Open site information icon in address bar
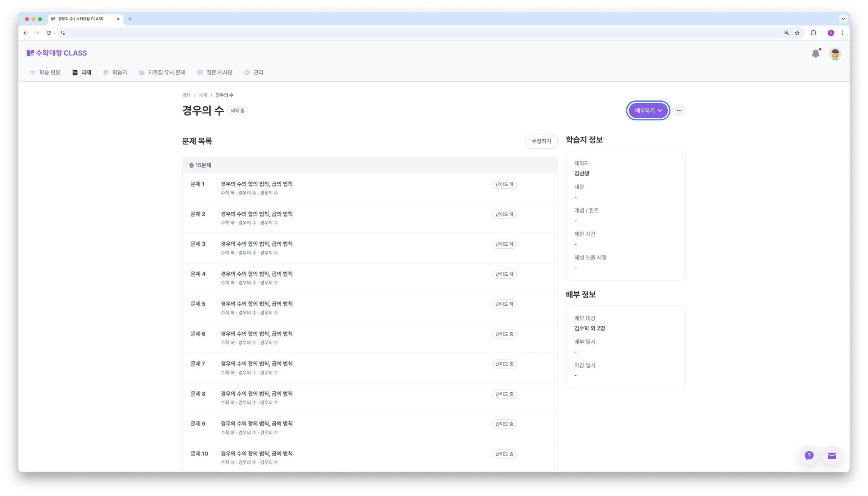The width and height of the screenshot is (868, 496). point(63,33)
